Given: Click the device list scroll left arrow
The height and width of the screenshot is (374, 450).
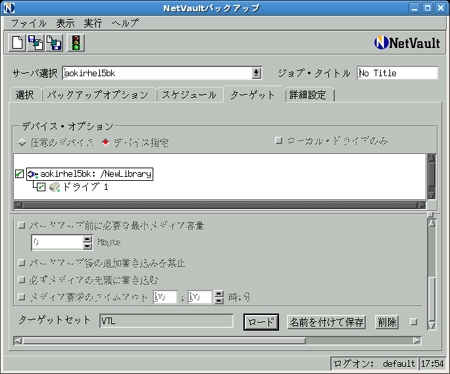Looking at the screenshot, I should pyautogui.click(x=18, y=205).
